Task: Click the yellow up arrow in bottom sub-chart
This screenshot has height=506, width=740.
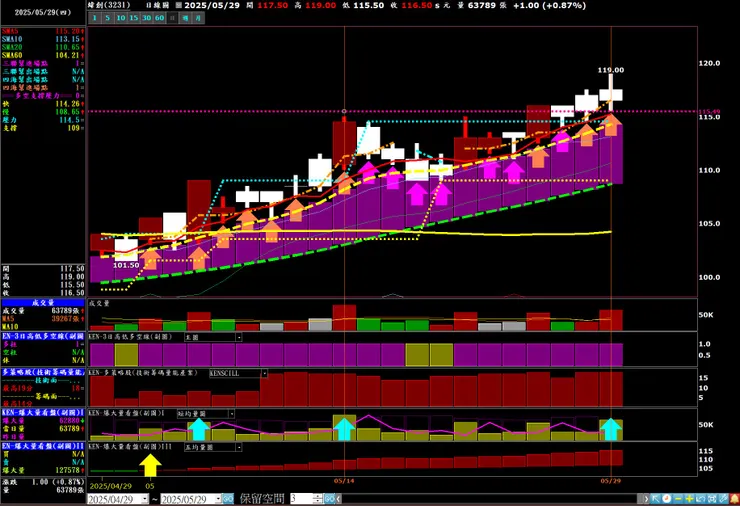Action: click(x=150, y=465)
